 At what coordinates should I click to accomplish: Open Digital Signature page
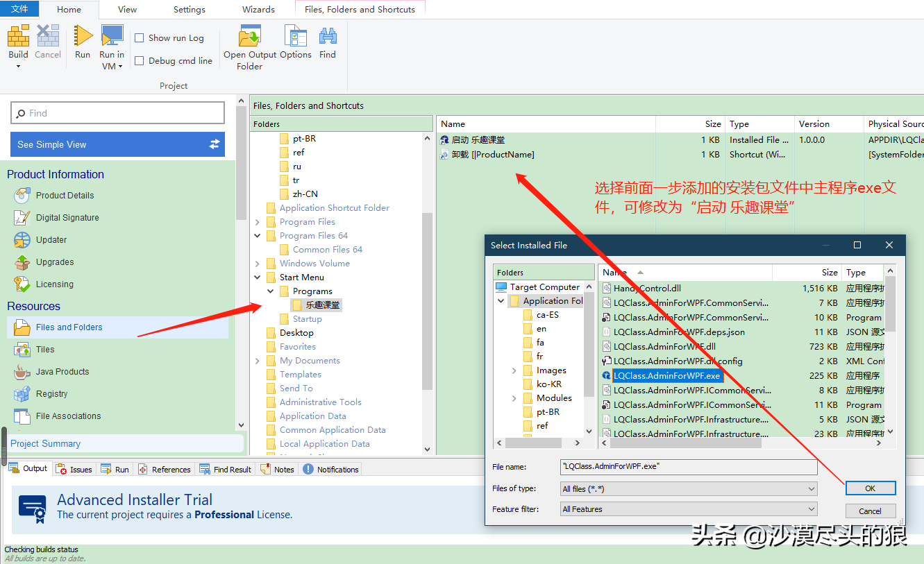pyautogui.click(x=67, y=218)
